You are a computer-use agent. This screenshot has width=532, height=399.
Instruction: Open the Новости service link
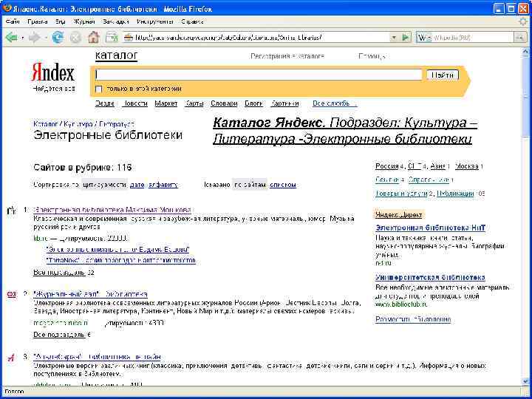(x=134, y=103)
